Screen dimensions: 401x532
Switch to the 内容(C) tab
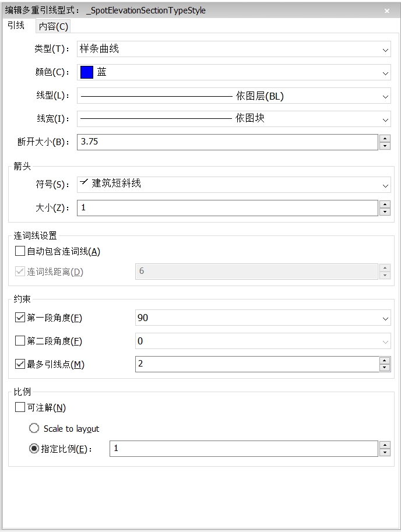tap(53, 26)
